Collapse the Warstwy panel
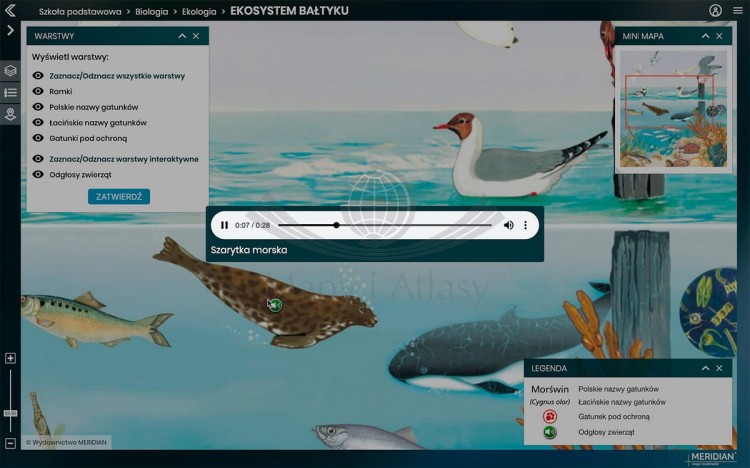This screenshot has width=750, height=468. (182, 36)
